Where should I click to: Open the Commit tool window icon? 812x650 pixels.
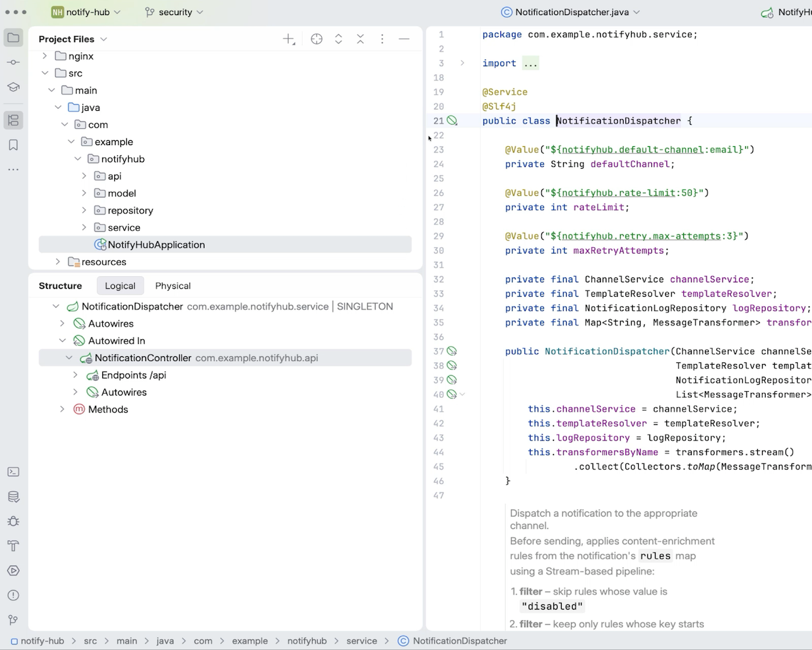(13, 63)
